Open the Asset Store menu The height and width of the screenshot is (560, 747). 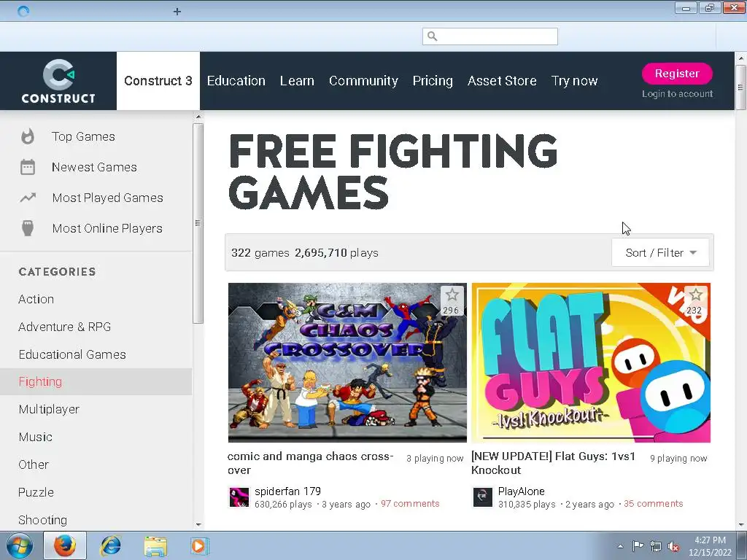[x=502, y=81]
